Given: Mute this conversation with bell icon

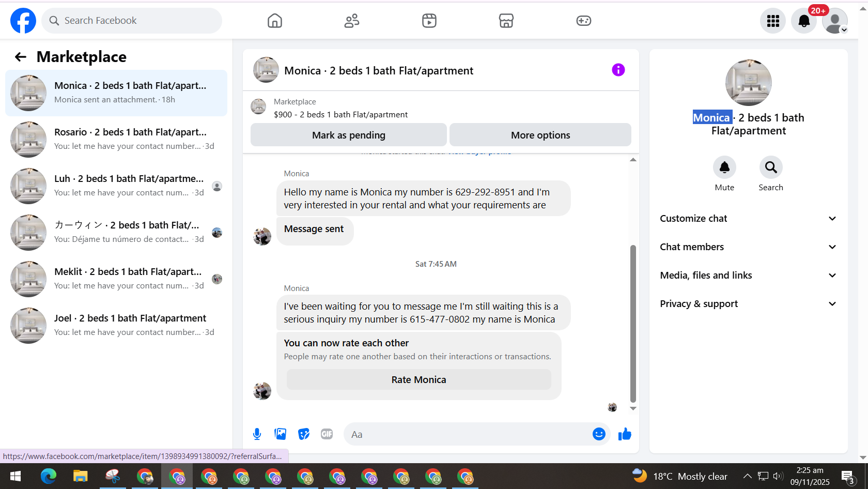Looking at the screenshot, I should (724, 167).
